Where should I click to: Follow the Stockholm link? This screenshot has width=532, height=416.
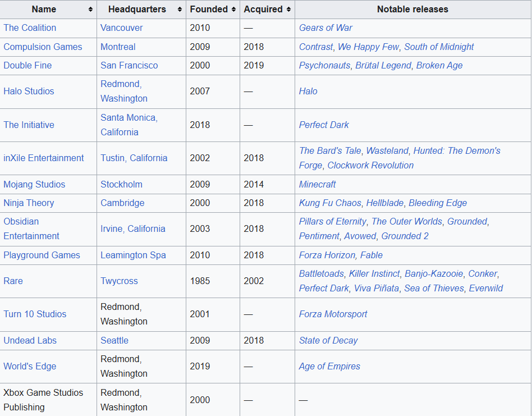coord(121,185)
